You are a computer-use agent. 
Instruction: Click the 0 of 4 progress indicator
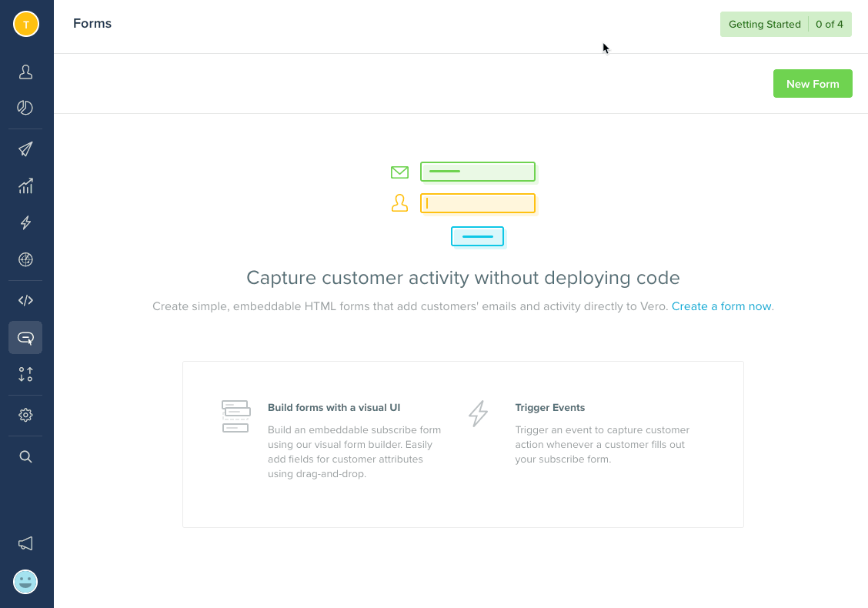coord(830,24)
